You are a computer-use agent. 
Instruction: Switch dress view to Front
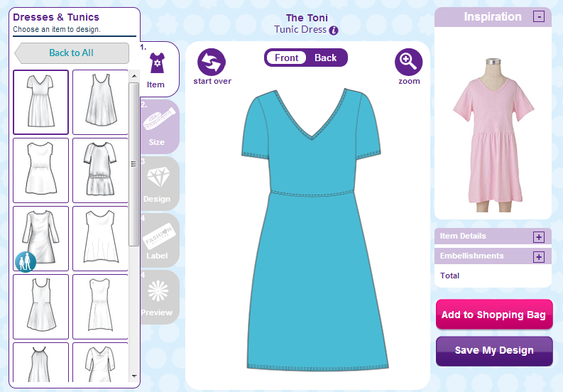(x=287, y=58)
